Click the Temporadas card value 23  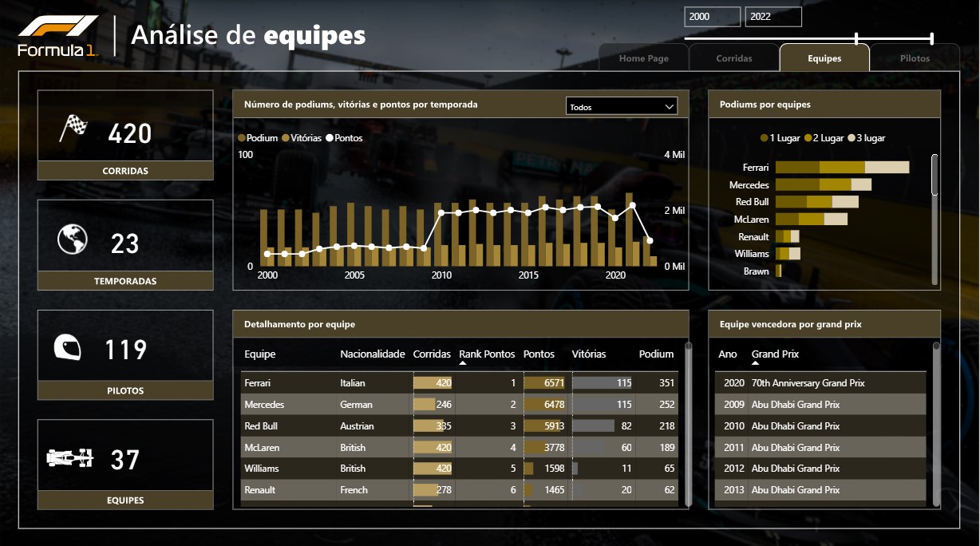tap(125, 243)
